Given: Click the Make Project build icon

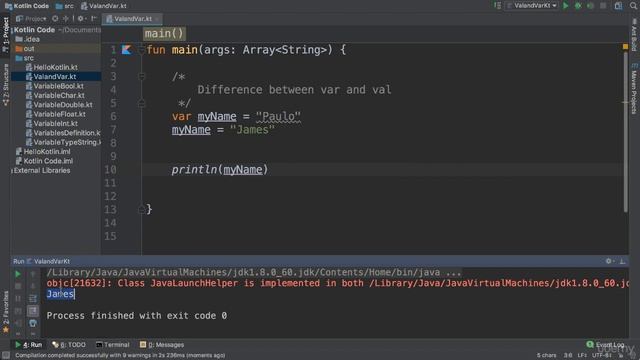Looking at the screenshot, I should point(498,6).
